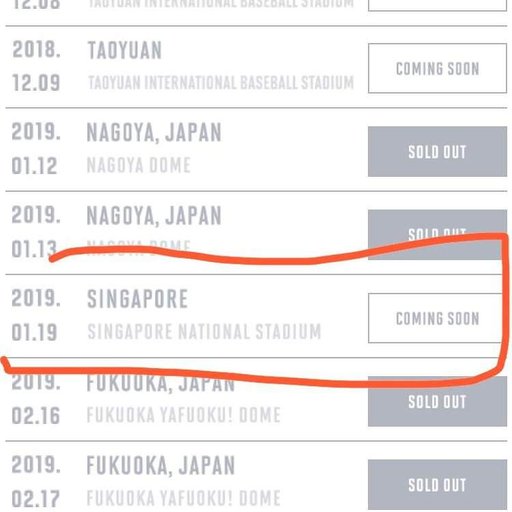Select Fukuoka Yafuoku! Dome venue for 02.17
Viewport: 512px width, 512px height.
[183, 498]
